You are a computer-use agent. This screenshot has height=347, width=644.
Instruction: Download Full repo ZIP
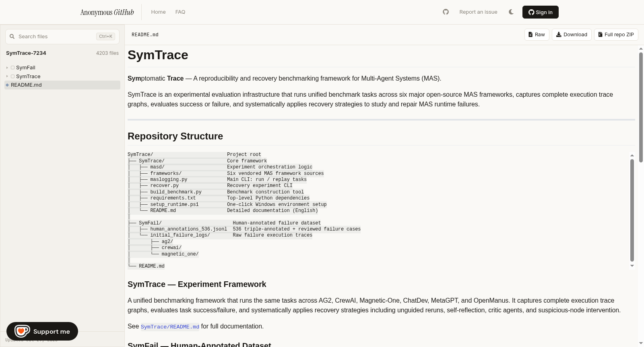click(616, 35)
